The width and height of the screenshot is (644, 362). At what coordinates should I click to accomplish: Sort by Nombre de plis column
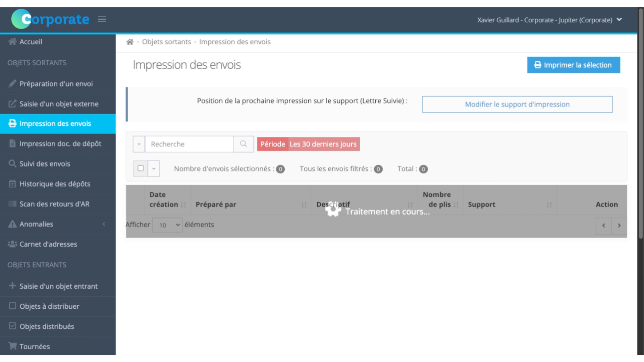pyautogui.click(x=440, y=200)
